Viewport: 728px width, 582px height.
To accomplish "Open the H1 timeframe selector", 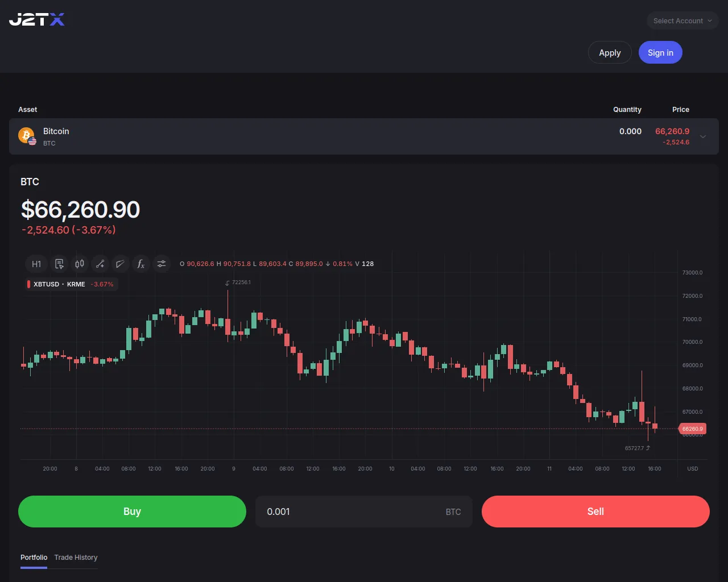I will coord(36,264).
